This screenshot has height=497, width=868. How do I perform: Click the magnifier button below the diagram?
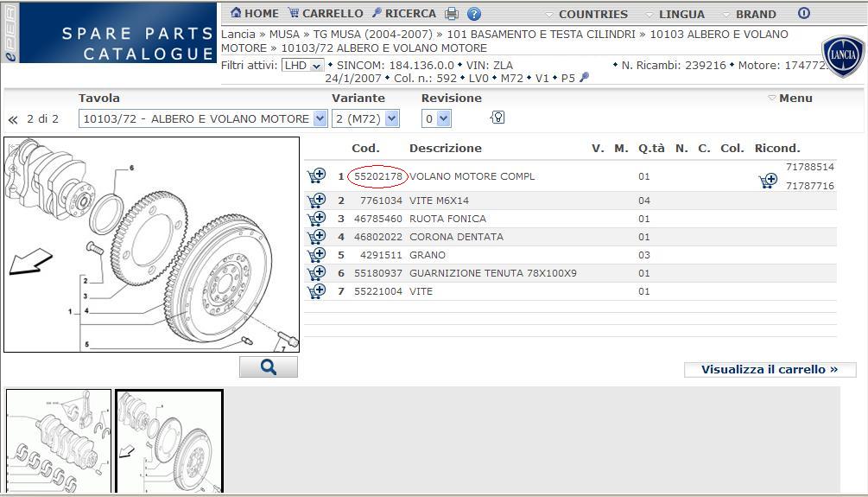pos(268,367)
